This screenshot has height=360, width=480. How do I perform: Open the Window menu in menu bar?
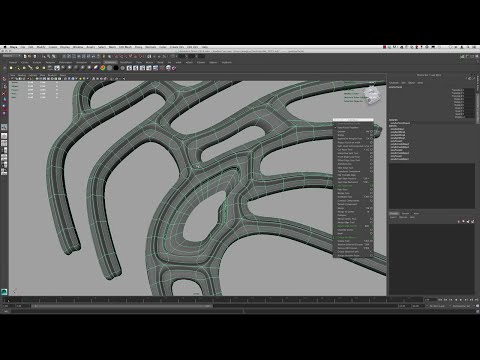pos(78,47)
